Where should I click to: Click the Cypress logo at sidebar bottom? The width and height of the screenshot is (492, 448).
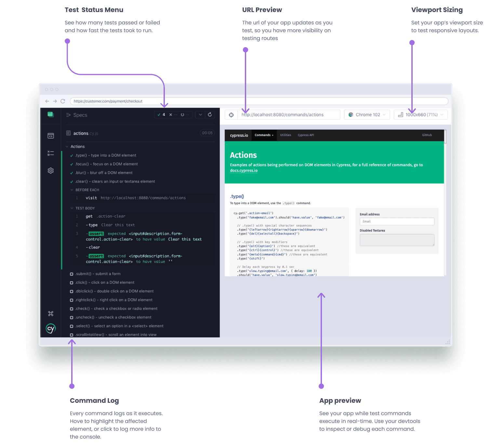click(51, 329)
